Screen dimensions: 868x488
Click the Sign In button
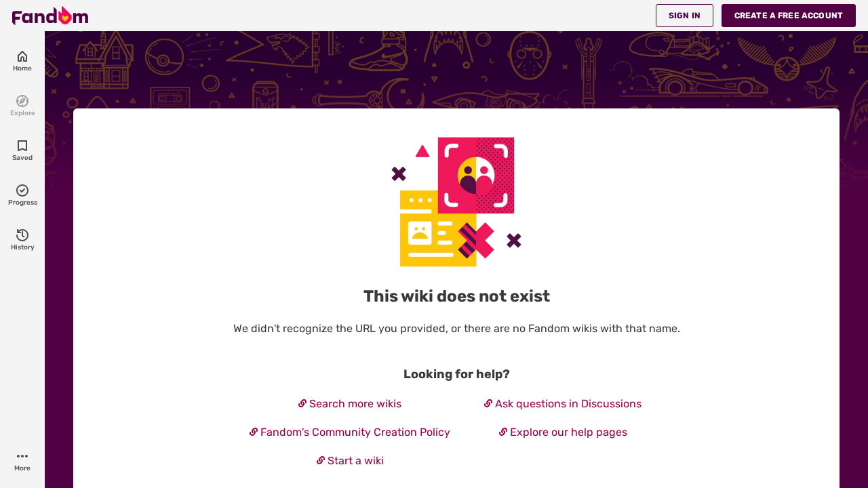pos(684,16)
